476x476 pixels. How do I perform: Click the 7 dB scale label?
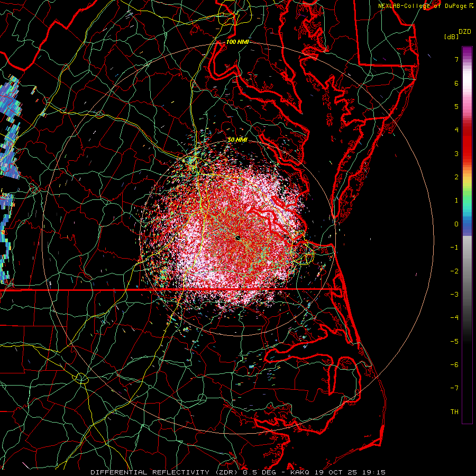point(456,59)
